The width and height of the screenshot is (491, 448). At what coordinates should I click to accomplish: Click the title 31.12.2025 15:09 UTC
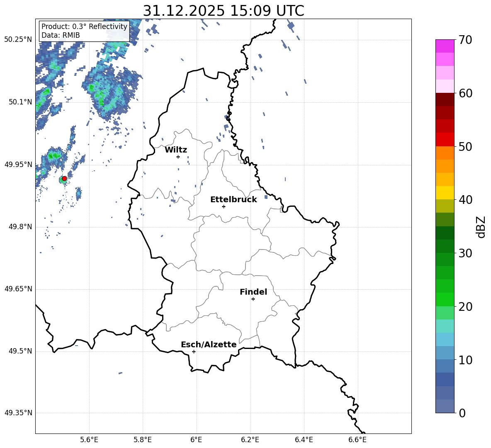pyautogui.click(x=224, y=11)
